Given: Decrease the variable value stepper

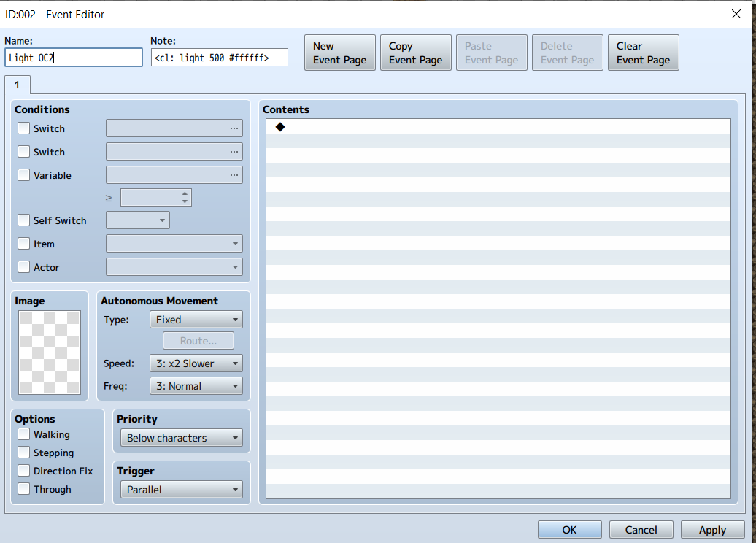Looking at the screenshot, I should (185, 201).
